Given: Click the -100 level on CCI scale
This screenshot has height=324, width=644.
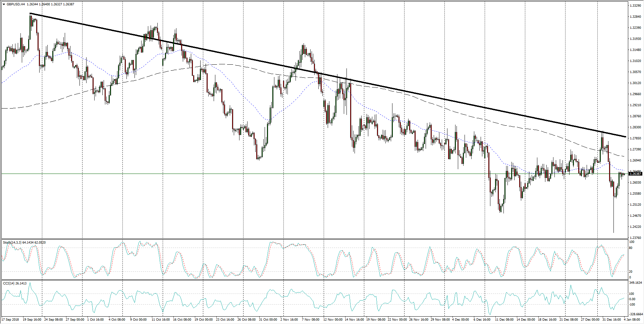Looking at the screenshot, I should pyautogui.click(x=632, y=305).
